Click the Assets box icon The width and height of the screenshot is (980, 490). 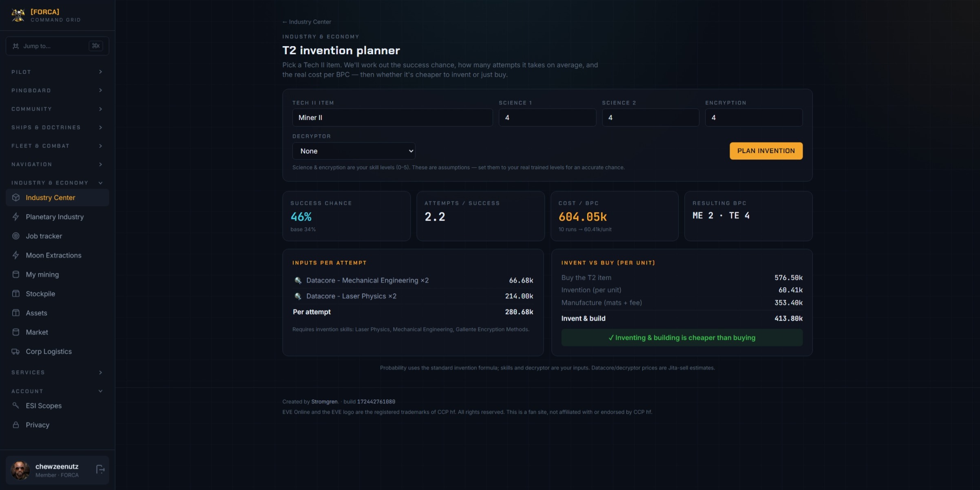(16, 313)
